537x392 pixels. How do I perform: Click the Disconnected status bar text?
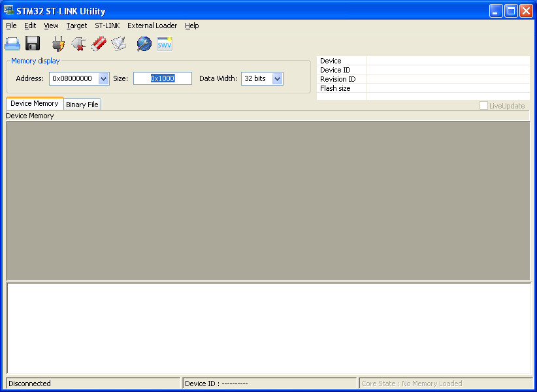pyautogui.click(x=29, y=384)
